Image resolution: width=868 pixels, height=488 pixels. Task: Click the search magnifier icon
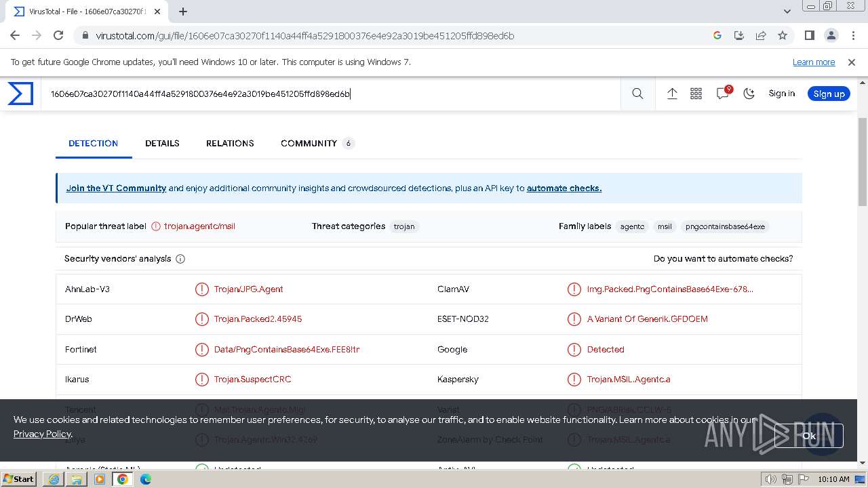coord(637,94)
